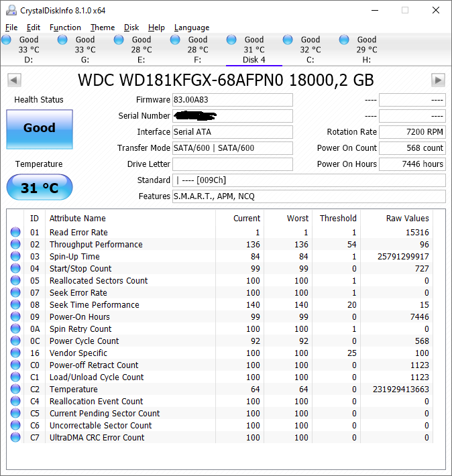Image resolution: width=452 pixels, height=476 pixels.
Task: Click the status orb for Power Cycle Count
Action: click(x=15, y=341)
